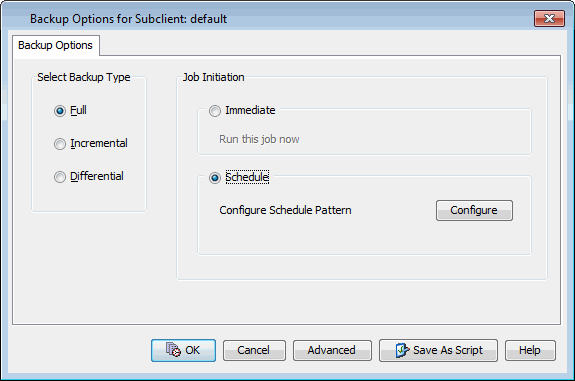Open schedule pattern with Configure button
The height and width of the screenshot is (381, 575).
(x=474, y=210)
